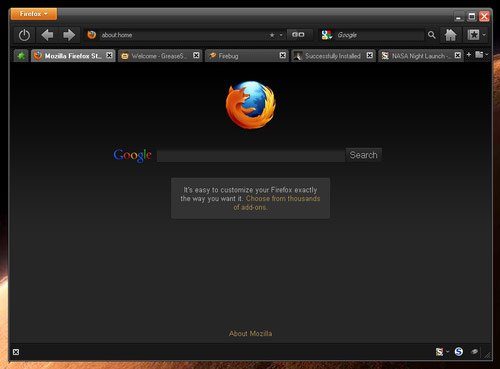This screenshot has width=500, height=369.
Task: Open the About Mozilla link
Action: [250, 333]
